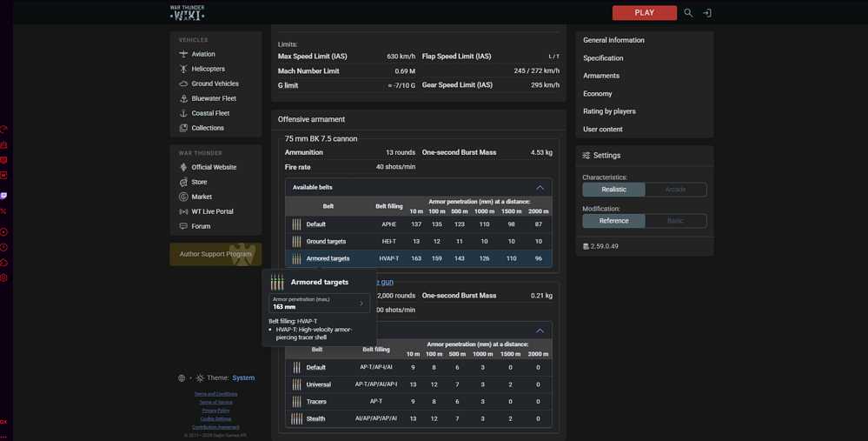
Task: Switch Characteristics to Arcade
Action: (675, 190)
